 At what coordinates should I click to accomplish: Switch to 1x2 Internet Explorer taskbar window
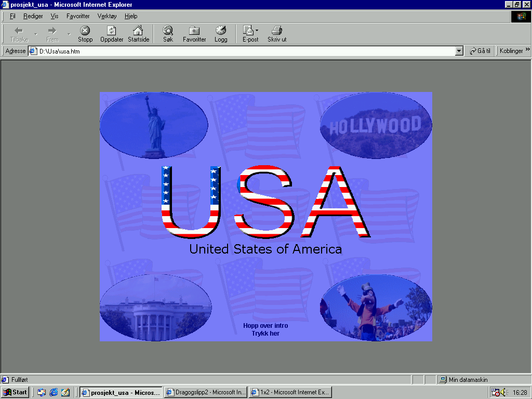pyautogui.click(x=290, y=392)
